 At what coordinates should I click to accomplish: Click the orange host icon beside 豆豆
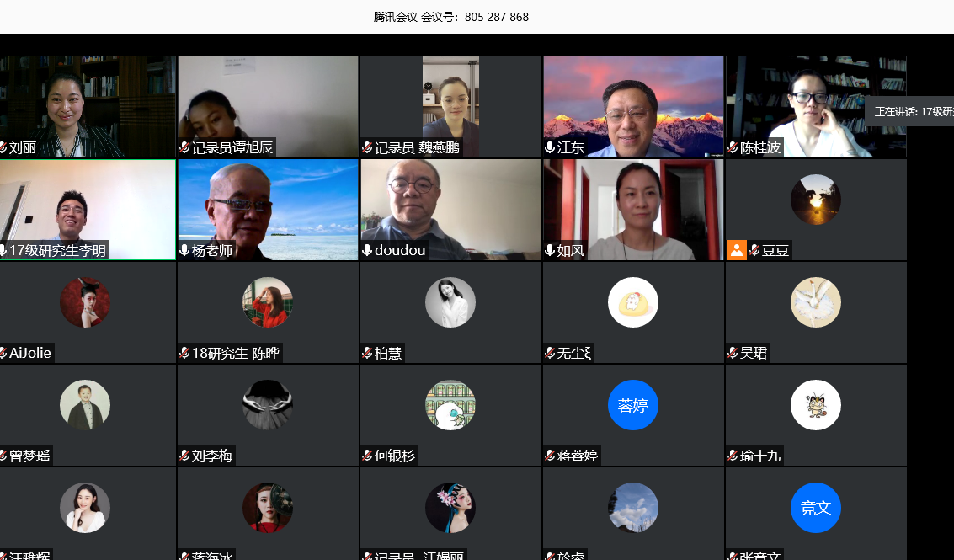(x=737, y=250)
